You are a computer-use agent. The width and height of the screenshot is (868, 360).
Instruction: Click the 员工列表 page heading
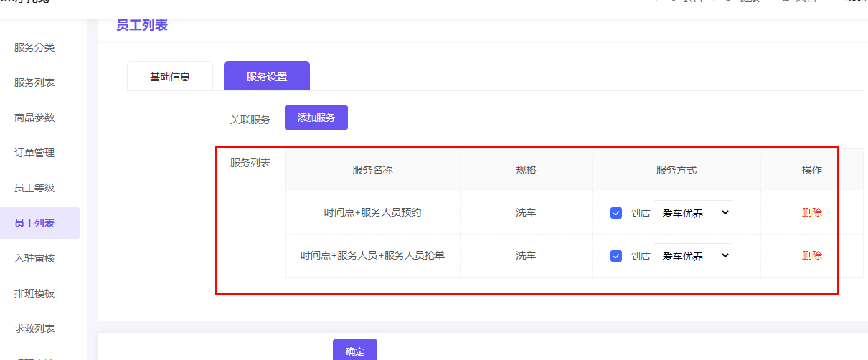142,25
